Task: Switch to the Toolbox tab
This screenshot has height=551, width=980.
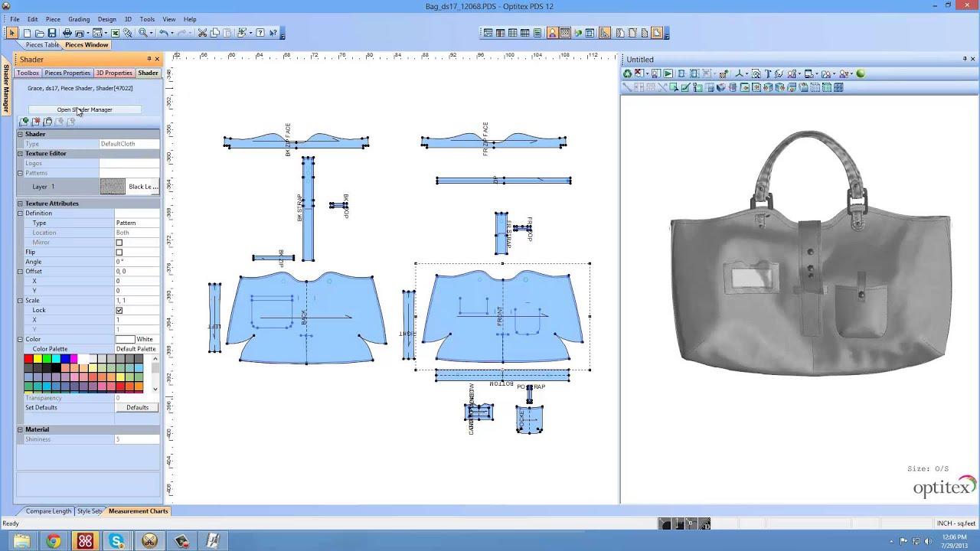Action: (28, 73)
